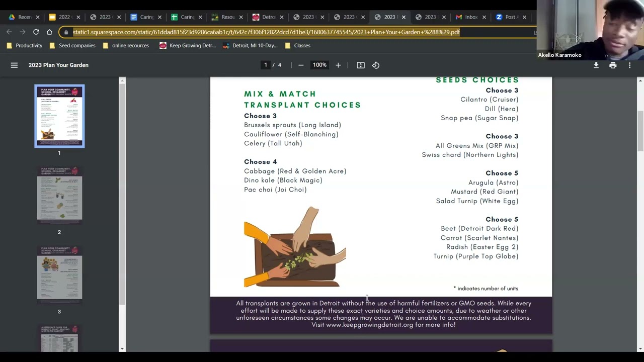Click the address bar URL
The image size is (644, 362).
pyautogui.click(x=266, y=32)
